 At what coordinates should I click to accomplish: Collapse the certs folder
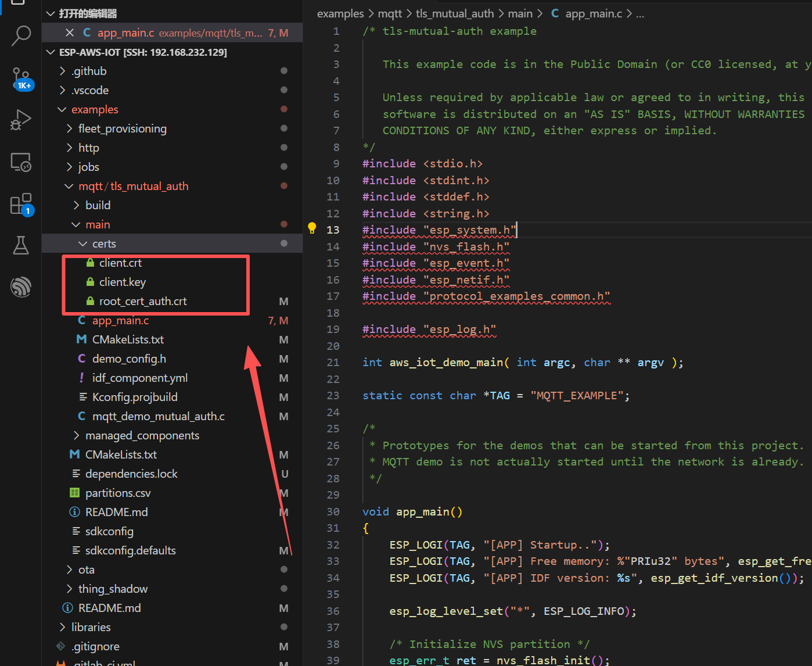[x=84, y=244]
